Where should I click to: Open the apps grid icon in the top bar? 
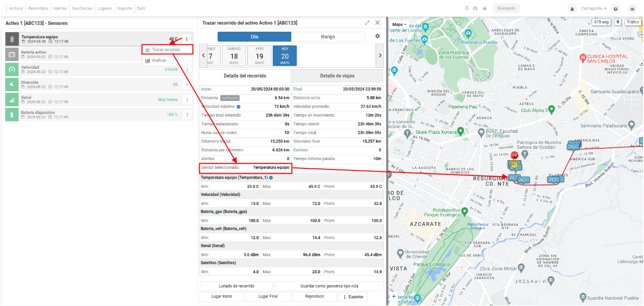pyautogui.click(x=632, y=8)
